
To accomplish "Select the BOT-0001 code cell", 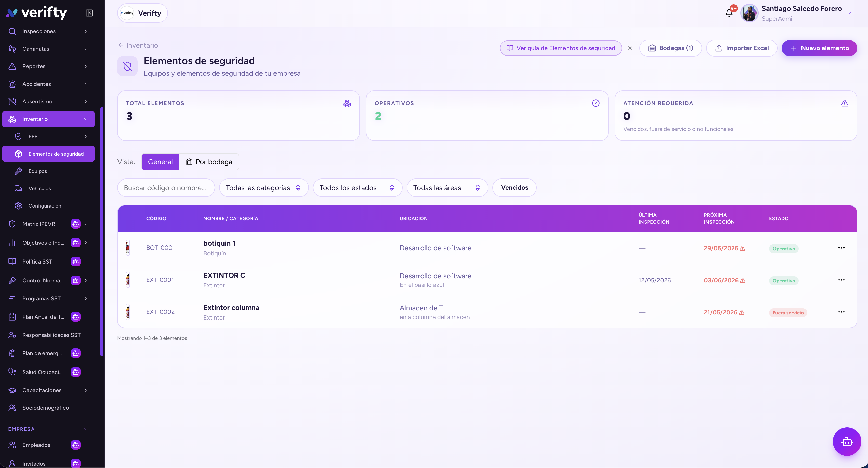I will (160, 248).
